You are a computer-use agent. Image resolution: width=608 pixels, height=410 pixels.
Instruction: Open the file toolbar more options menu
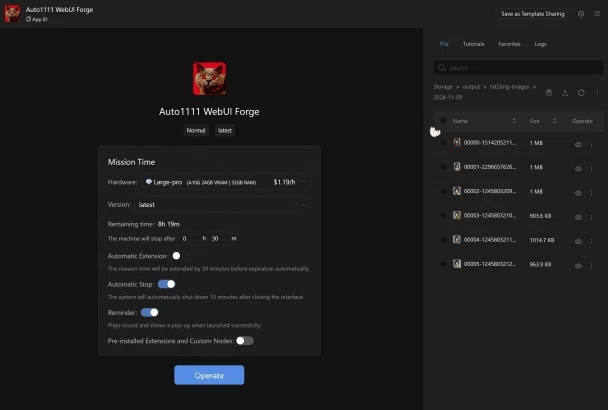pos(597,93)
